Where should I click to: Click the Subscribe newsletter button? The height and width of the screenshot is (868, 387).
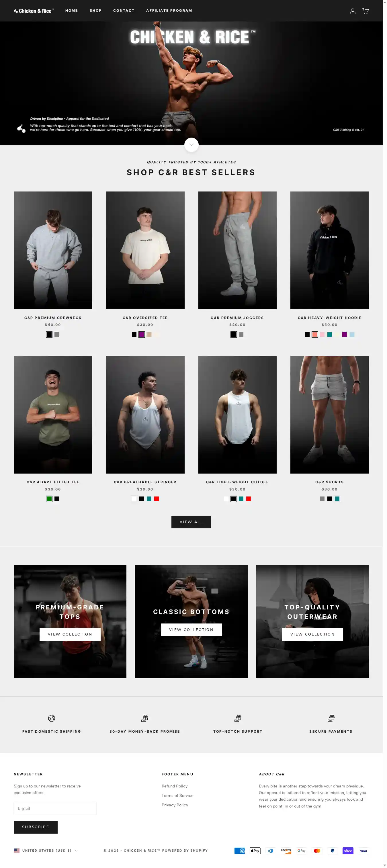[x=36, y=827]
